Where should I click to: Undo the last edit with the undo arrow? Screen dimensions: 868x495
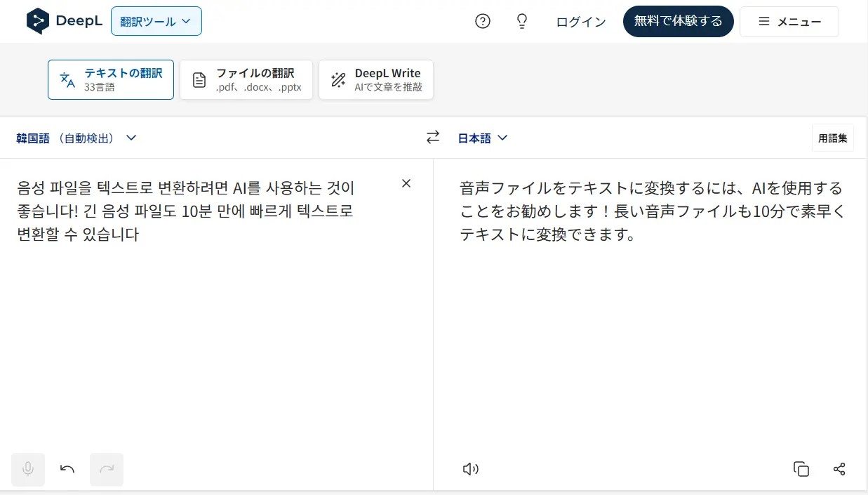coord(67,470)
